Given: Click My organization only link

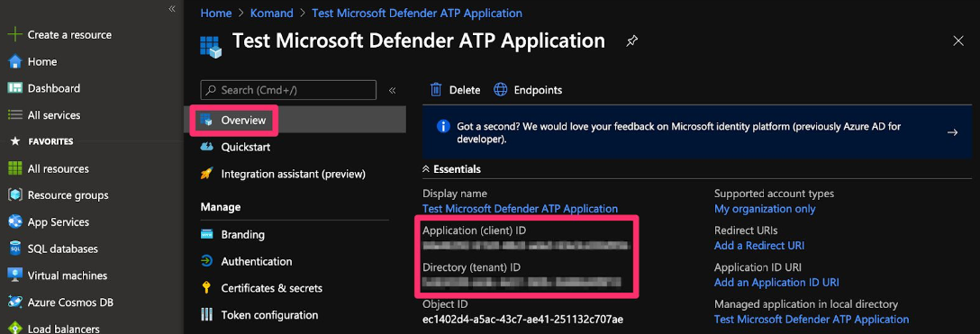Looking at the screenshot, I should (765, 209).
